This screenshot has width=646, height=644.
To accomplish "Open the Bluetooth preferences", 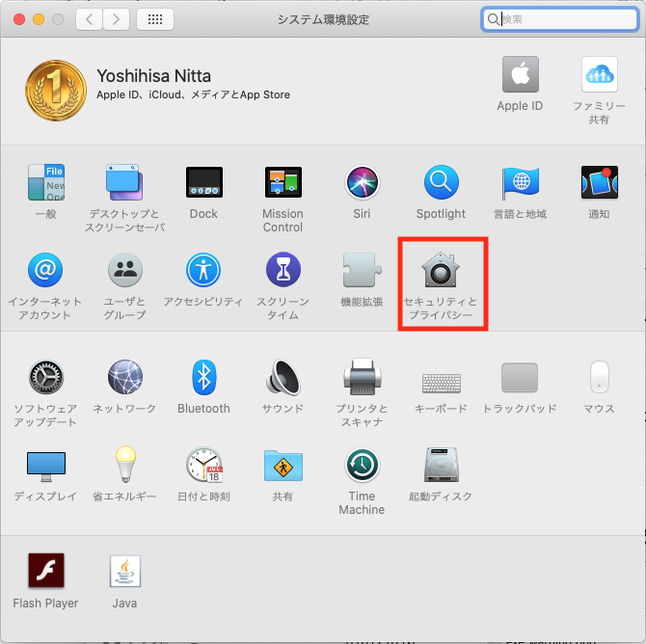I will click(203, 377).
